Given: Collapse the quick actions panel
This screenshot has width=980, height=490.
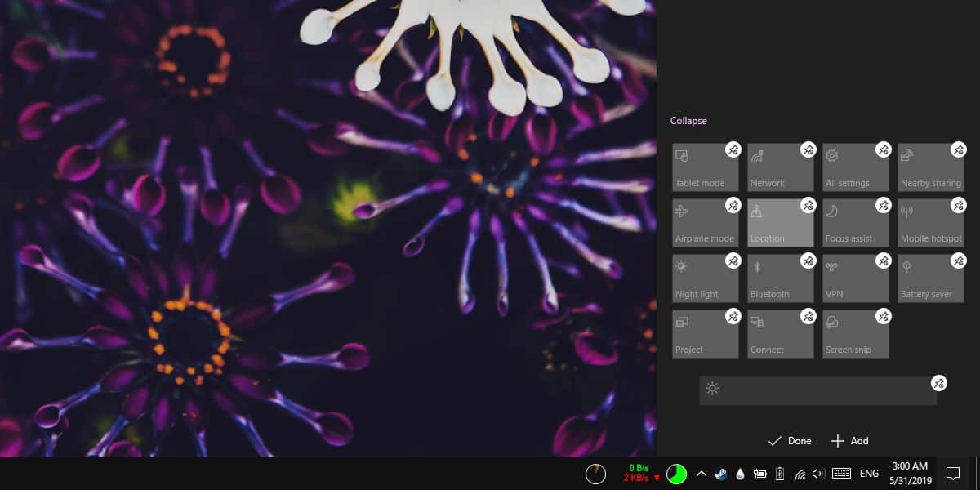Looking at the screenshot, I should click(688, 121).
